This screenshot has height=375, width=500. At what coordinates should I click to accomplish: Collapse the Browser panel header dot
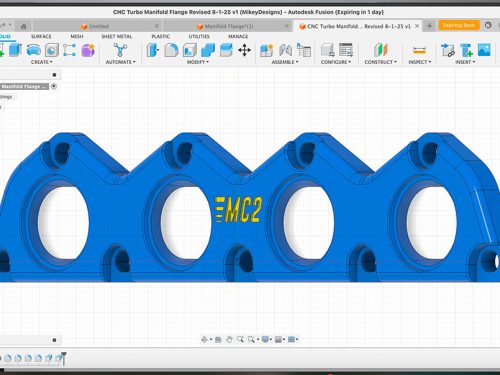pyautogui.click(x=54, y=75)
